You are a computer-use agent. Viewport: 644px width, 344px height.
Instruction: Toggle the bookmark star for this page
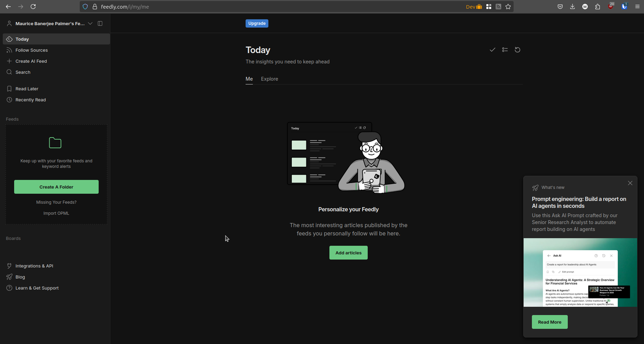(x=508, y=7)
